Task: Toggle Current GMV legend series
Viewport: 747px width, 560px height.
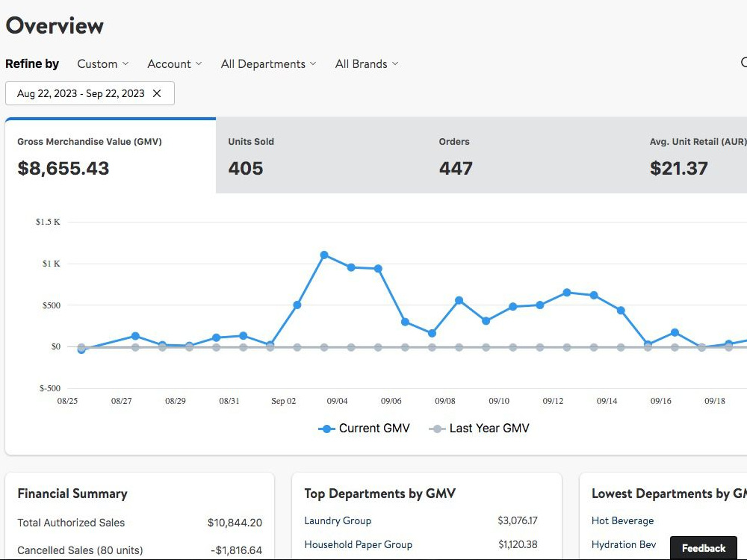Action: [364, 428]
